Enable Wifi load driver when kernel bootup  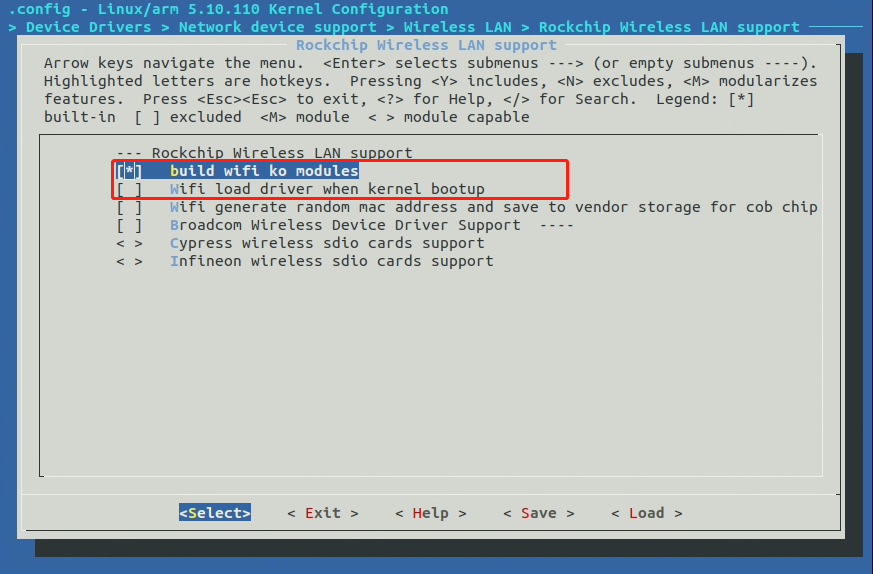click(129, 189)
